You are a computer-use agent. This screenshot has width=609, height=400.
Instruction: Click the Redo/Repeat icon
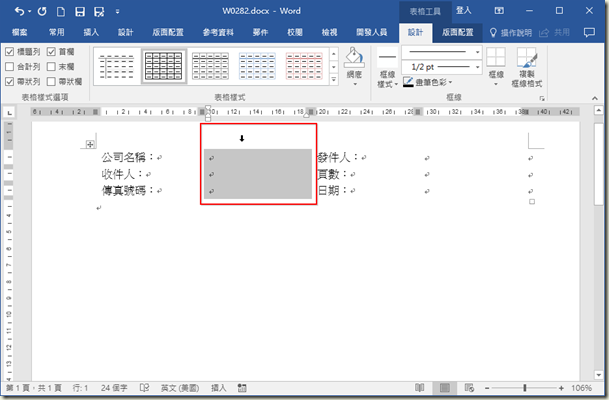click(42, 11)
